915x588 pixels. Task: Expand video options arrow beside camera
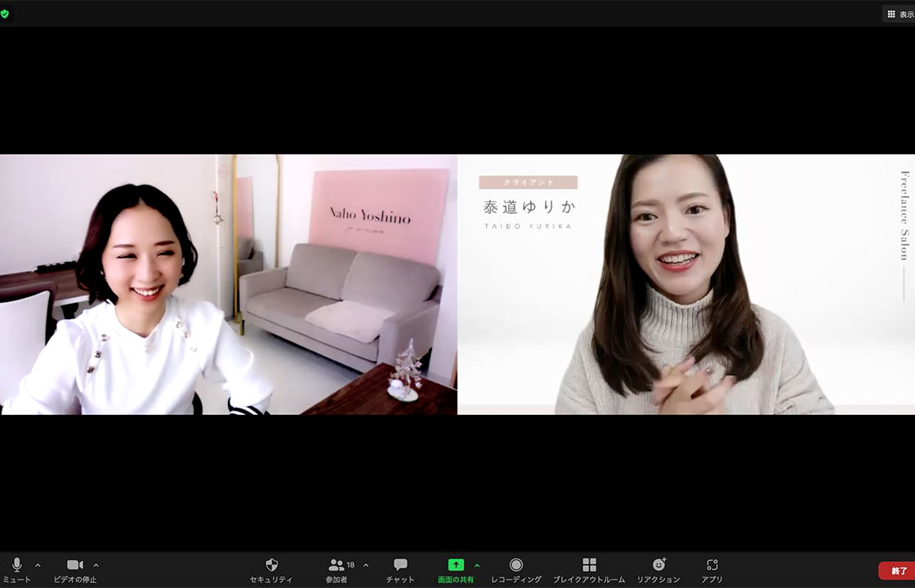coord(96,565)
